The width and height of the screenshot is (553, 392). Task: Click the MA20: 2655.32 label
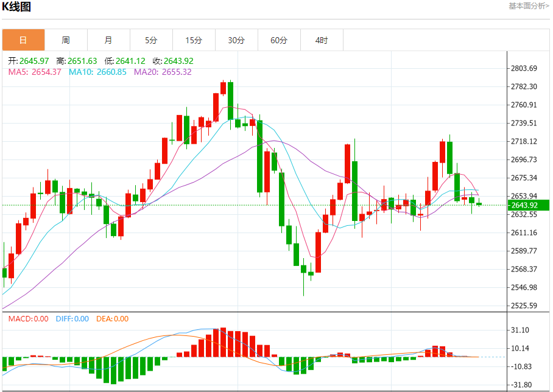pyautogui.click(x=163, y=72)
